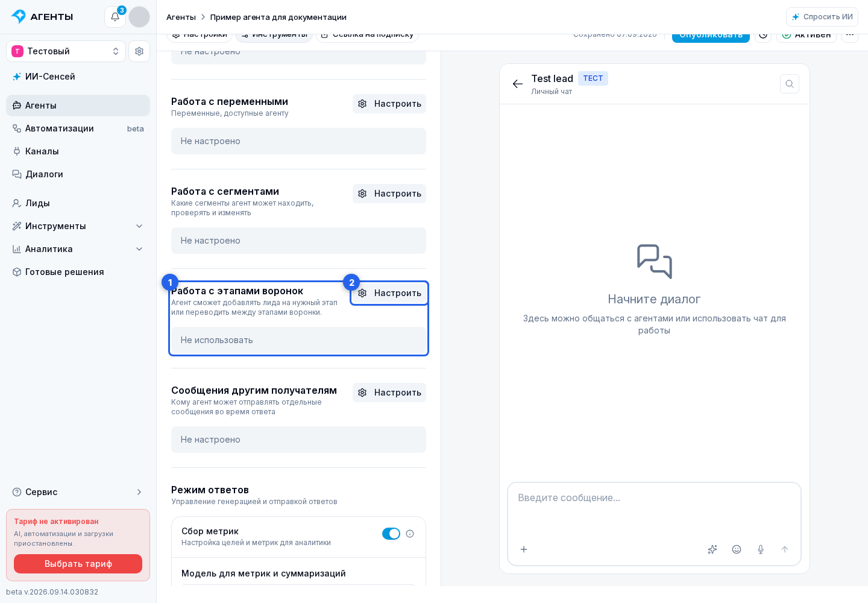This screenshot has width=868, height=603.
Task: Expand the Сервис menu
Action: coord(78,492)
